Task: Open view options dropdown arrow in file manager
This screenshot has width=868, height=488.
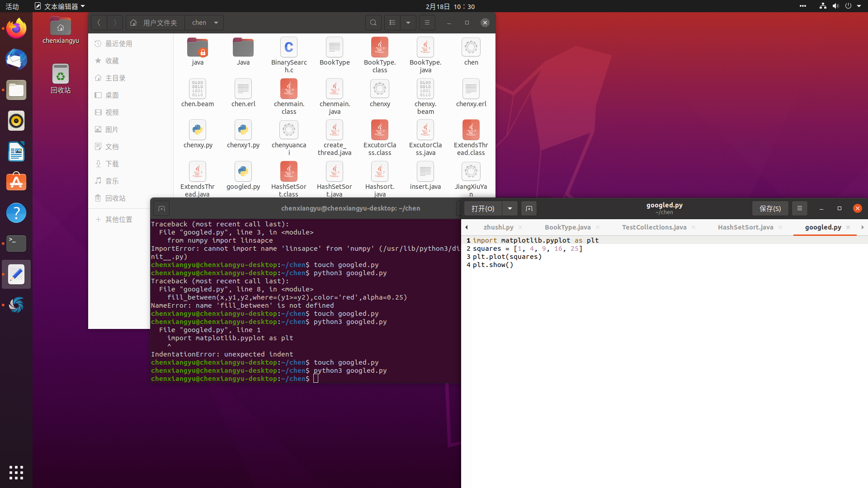Action: (x=408, y=23)
